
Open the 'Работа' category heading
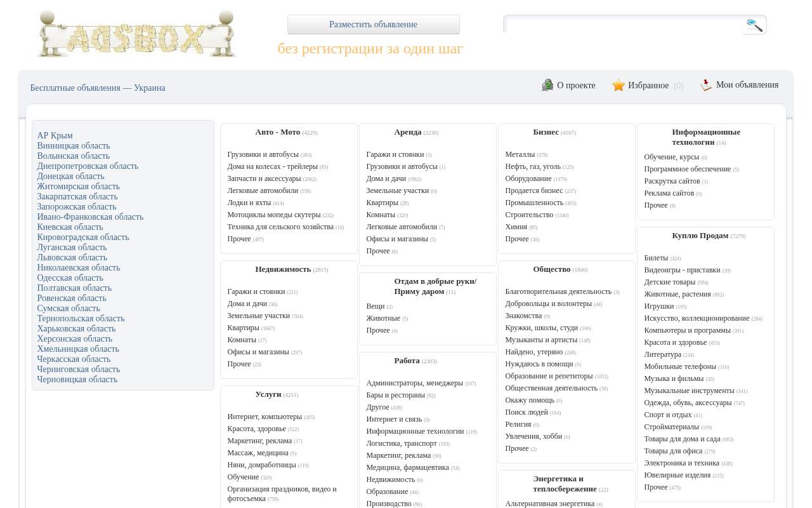(407, 361)
